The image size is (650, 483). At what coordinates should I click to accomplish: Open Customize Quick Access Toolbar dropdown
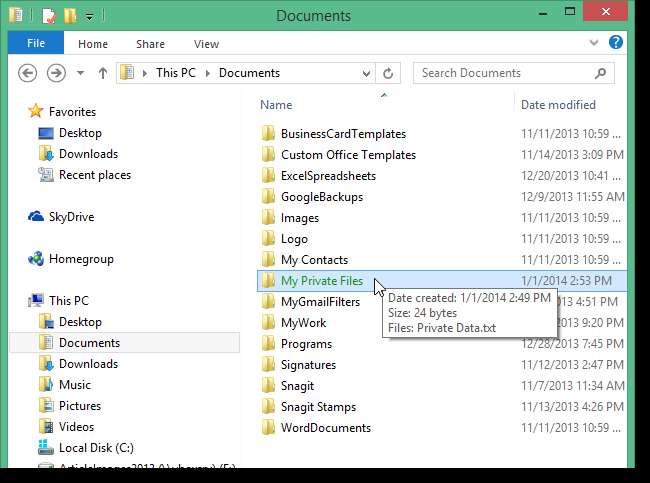[x=89, y=17]
